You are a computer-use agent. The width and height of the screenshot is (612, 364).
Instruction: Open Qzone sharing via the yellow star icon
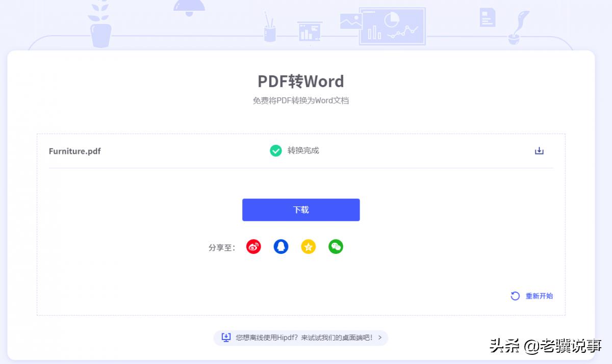[308, 246]
